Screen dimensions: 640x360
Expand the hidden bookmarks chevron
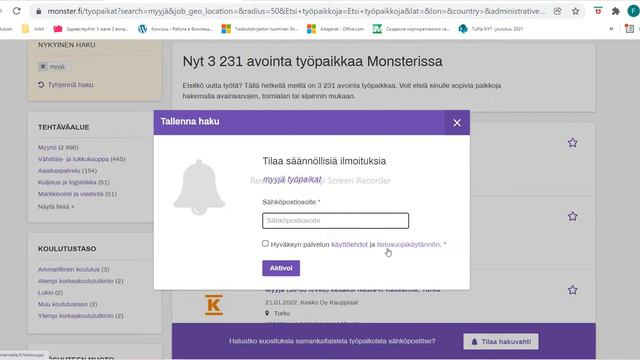tap(611, 29)
